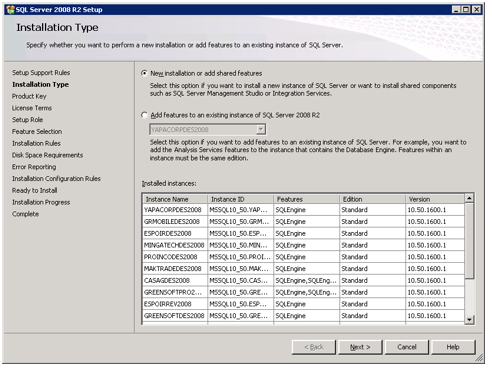Select the CASAGDES2008 instance row

pos(303,280)
